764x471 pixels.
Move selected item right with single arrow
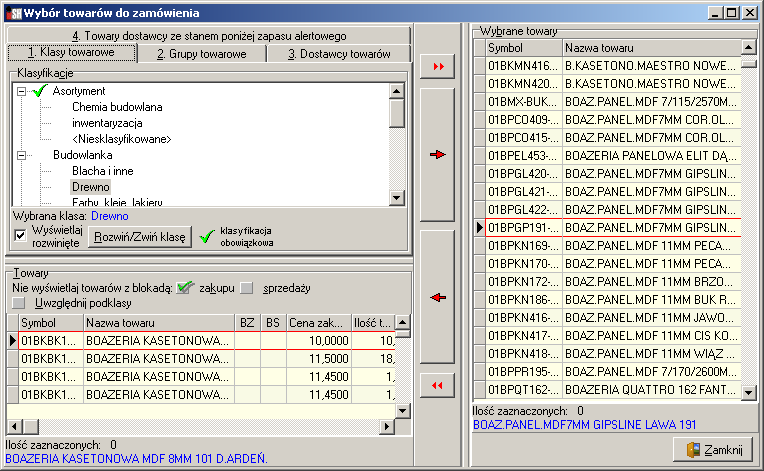pos(438,154)
